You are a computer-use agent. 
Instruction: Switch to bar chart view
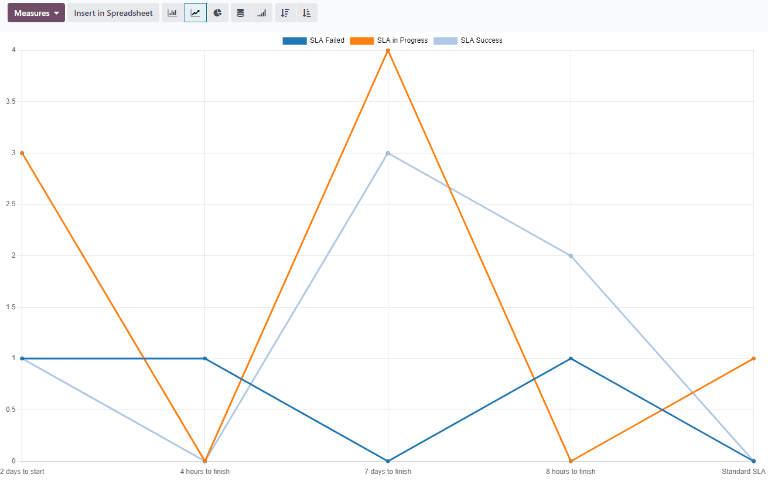(172, 13)
